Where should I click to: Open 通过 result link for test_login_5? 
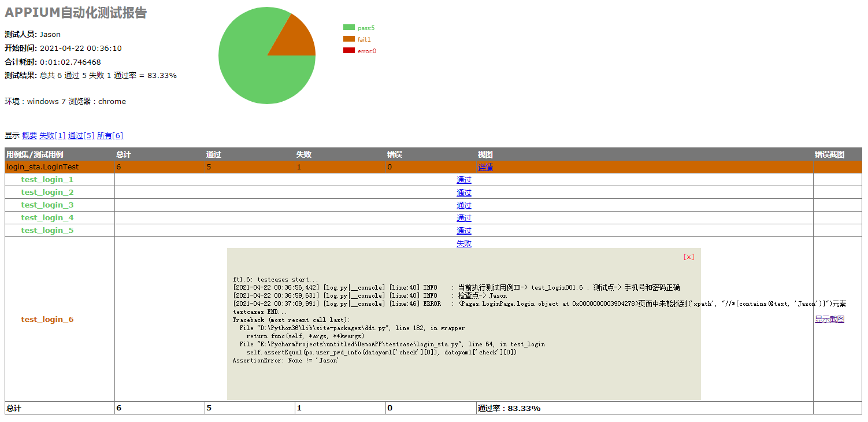tap(464, 231)
